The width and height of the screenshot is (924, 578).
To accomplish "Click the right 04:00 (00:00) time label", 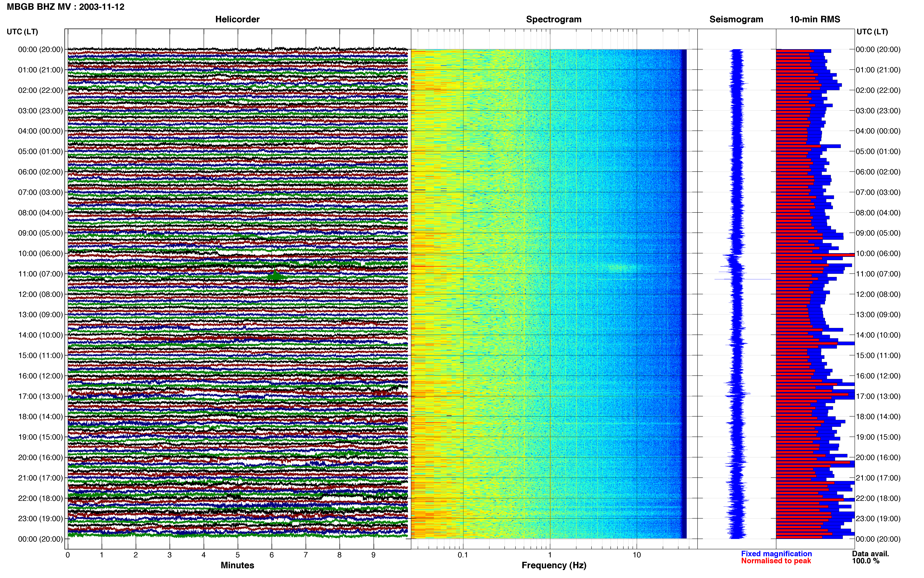I will point(878,131).
